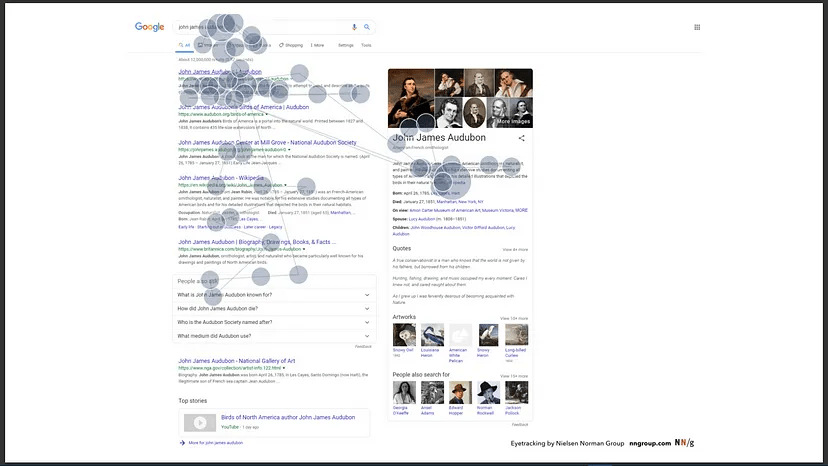
Task: Open Settings under the search bar
Action: (x=346, y=45)
